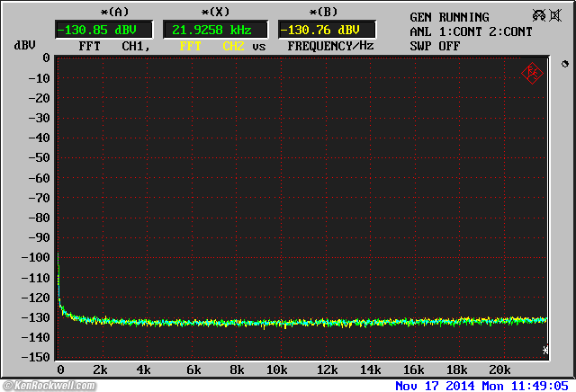Click the SWP OFF status indicator
The height and width of the screenshot is (392, 576).
coord(434,45)
